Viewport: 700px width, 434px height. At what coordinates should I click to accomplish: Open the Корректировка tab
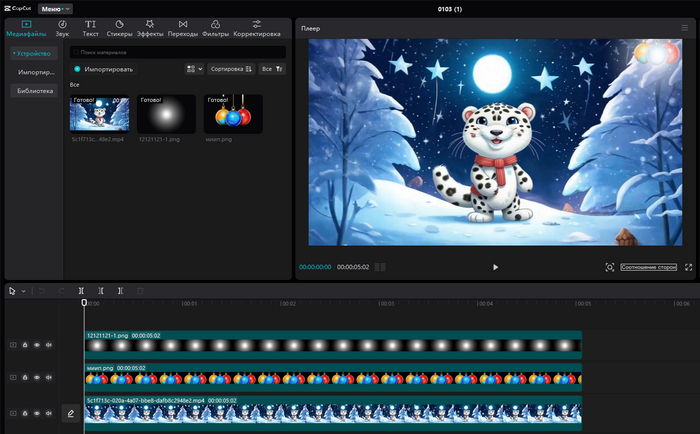257,28
